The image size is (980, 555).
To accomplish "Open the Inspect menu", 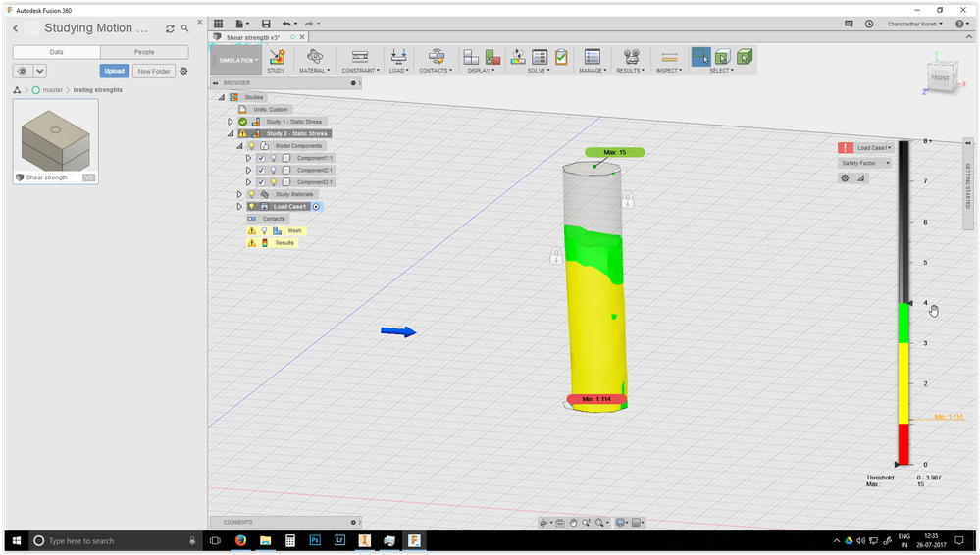I will click(669, 71).
